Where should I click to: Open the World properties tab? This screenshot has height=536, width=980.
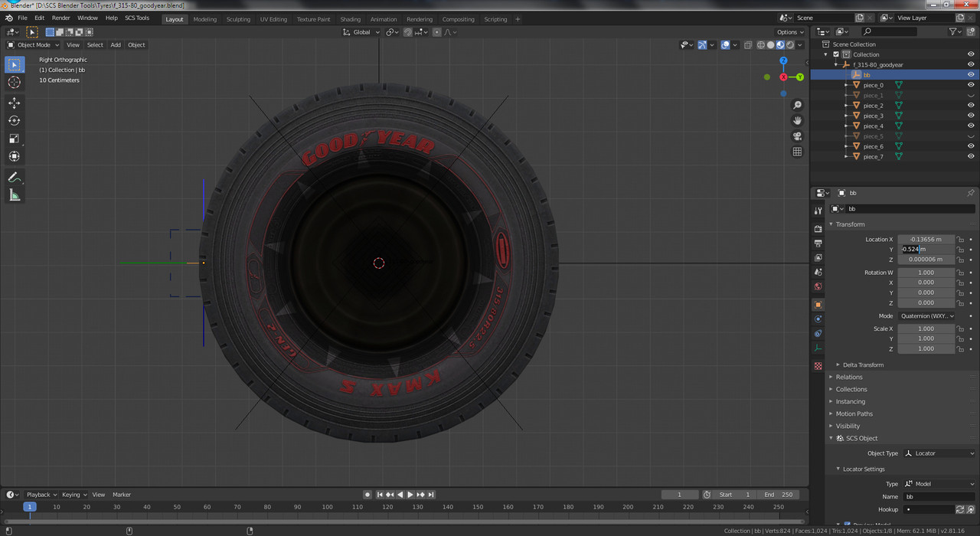tap(818, 286)
